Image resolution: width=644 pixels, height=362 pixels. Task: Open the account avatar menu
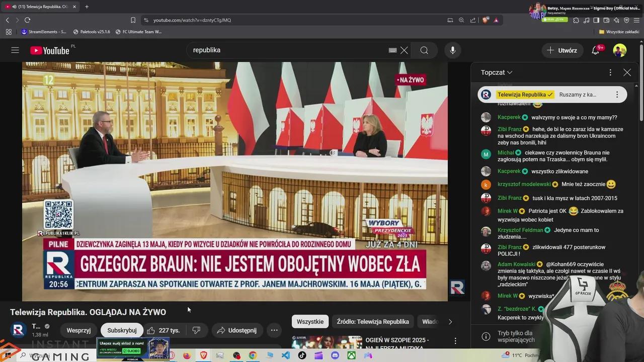click(x=620, y=50)
